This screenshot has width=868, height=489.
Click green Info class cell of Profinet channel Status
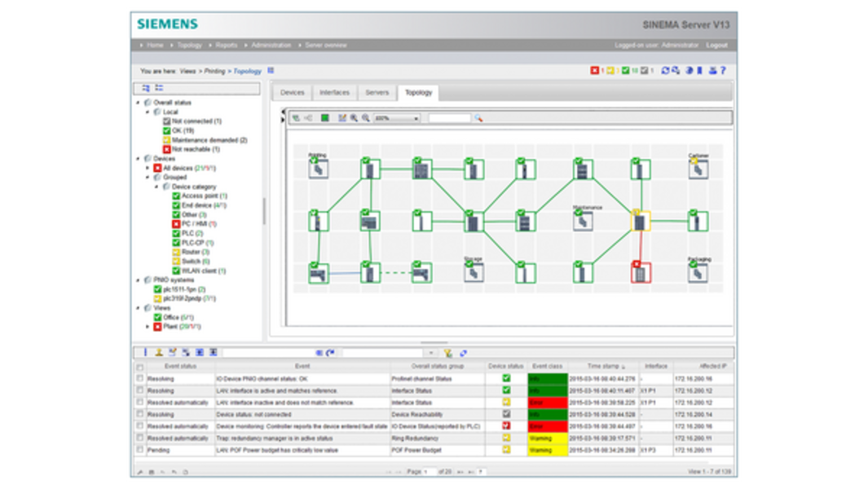(548, 379)
